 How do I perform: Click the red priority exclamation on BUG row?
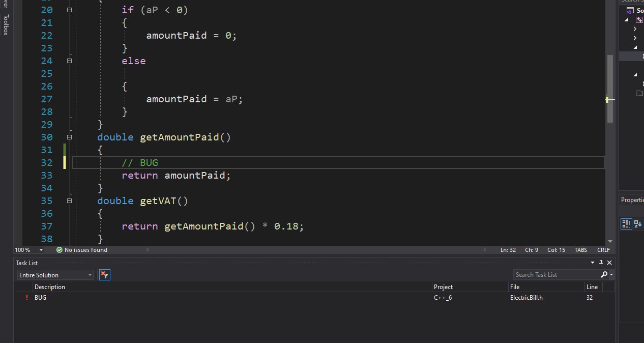click(x=26, y=298)
